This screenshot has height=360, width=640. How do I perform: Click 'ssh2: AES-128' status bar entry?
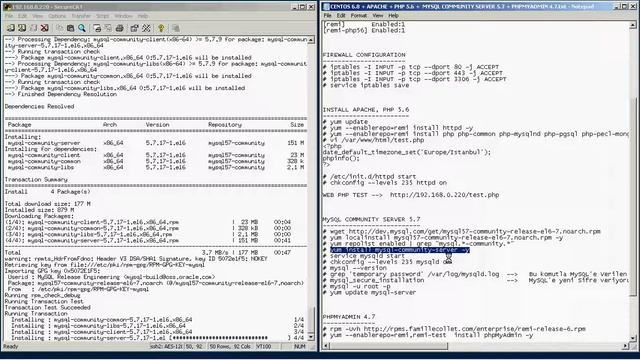tap(166, 347)
